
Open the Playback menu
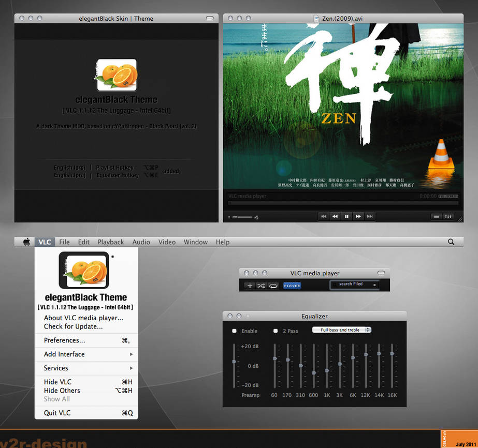111,242
